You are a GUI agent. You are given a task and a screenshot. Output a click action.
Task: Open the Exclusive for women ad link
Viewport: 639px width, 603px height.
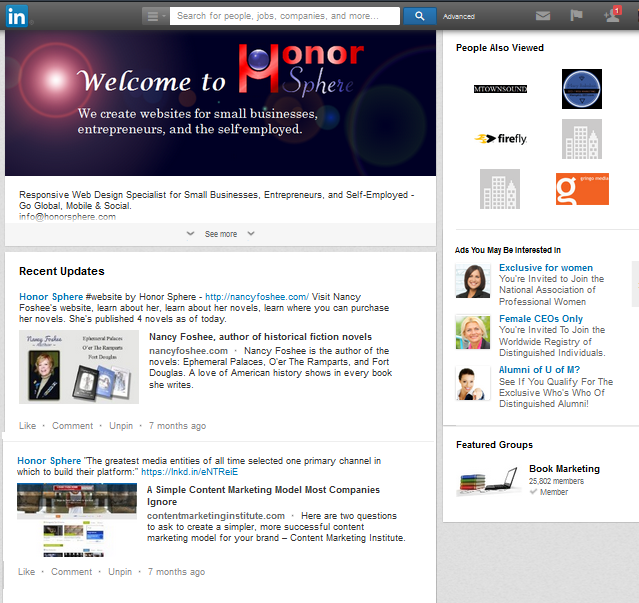[546, 268]
